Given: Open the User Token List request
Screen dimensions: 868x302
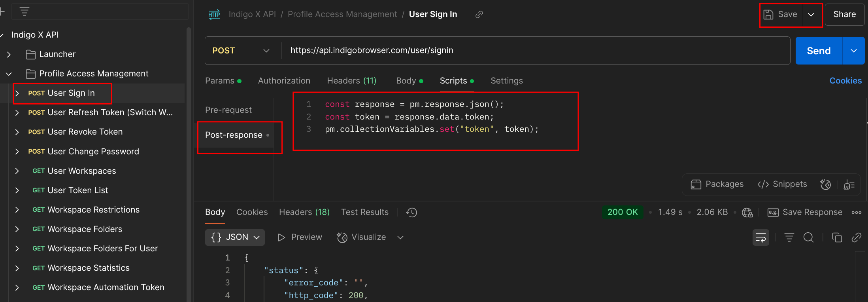Looking at the screenshot, I should pos(70,190).
